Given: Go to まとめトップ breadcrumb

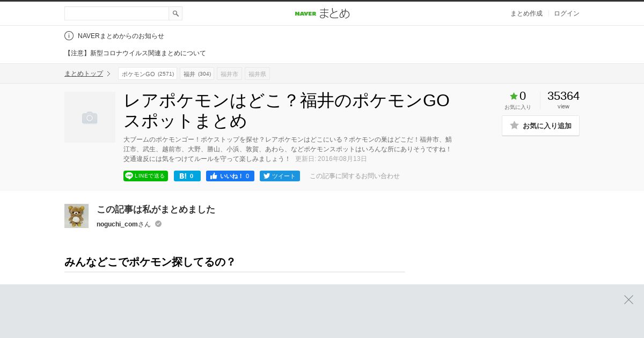Looking at the screenshot, I should (x=84, y=74).
